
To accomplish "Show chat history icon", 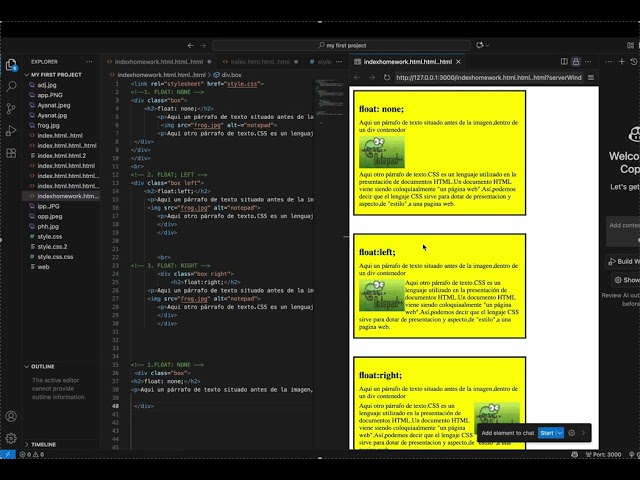I will tap(634, 62).
